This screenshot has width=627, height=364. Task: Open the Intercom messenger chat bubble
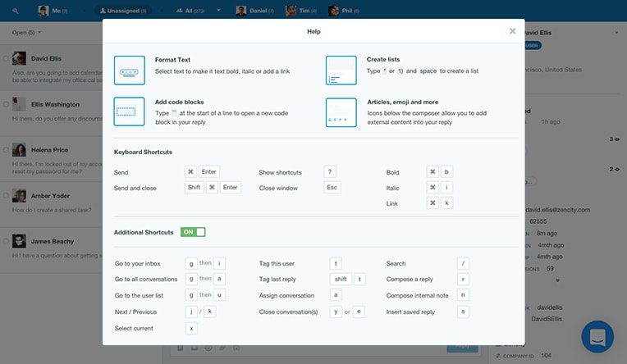coord(597,336)
